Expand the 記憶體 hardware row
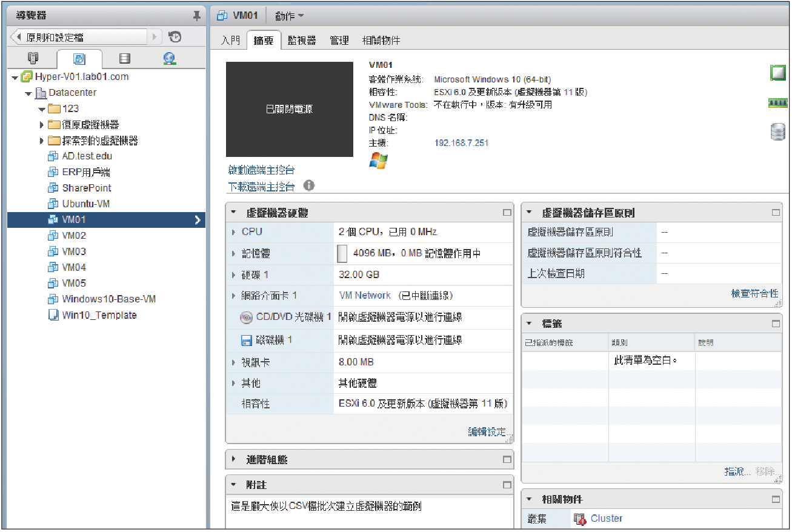The width and height of the screenshot is (792, 532). pyautogui.click(x=233, y=254)
